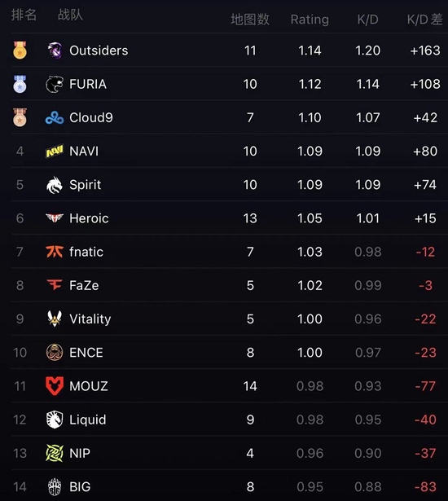Sort by Rating column header
The image size is (448, 501).
(x=310, y=20)
